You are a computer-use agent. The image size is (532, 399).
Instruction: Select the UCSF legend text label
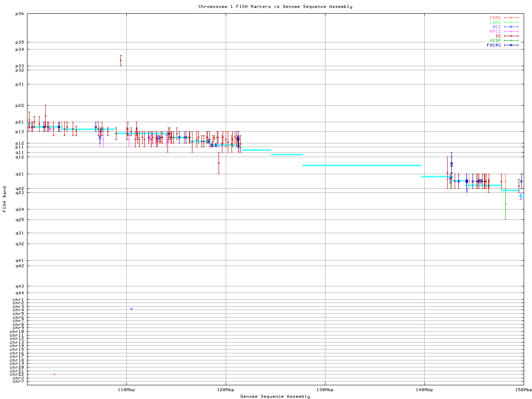pos(495,40)
